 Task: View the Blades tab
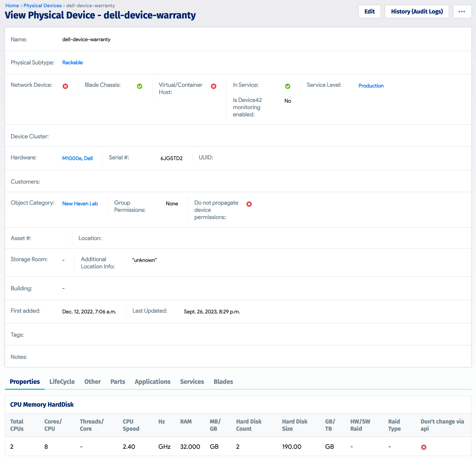223,382
